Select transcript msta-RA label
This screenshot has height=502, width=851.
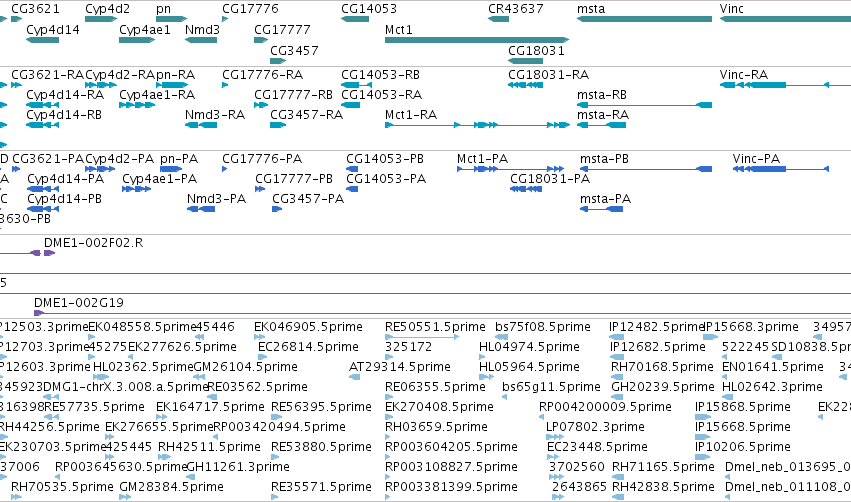[x=603, y=115]
